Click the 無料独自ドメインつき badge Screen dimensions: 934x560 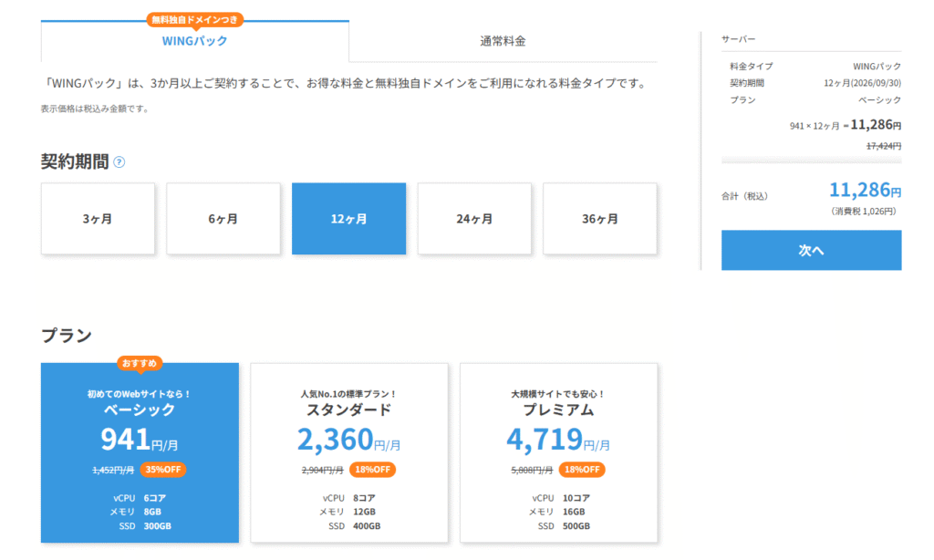pos(194,19)
